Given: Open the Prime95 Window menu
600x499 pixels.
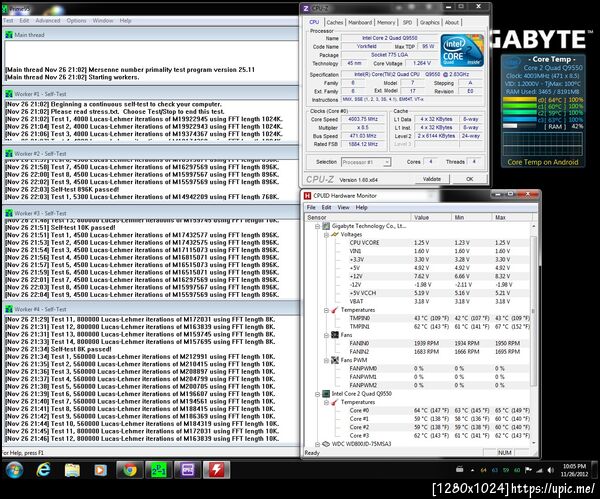Looking at the screenshot, I should click(103, 21).
